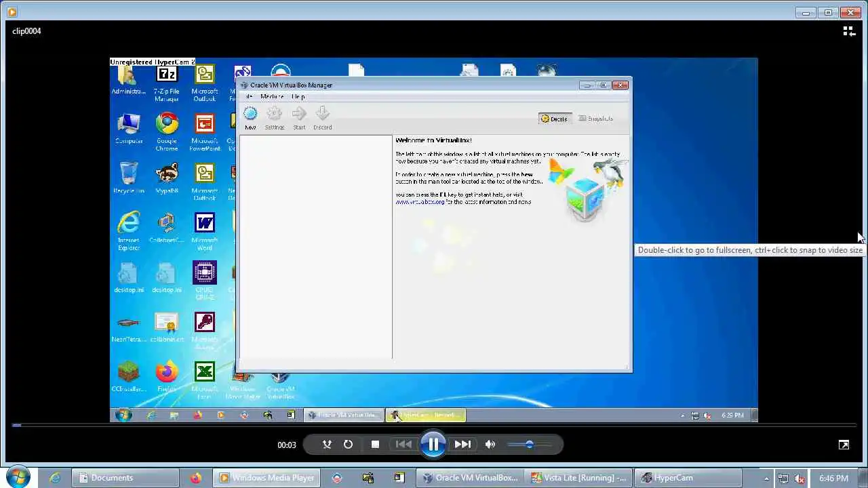Mute the player volume speaker icon
Image resolution: width=868 pixels, height=488 pixels.
tap(490, 445)
